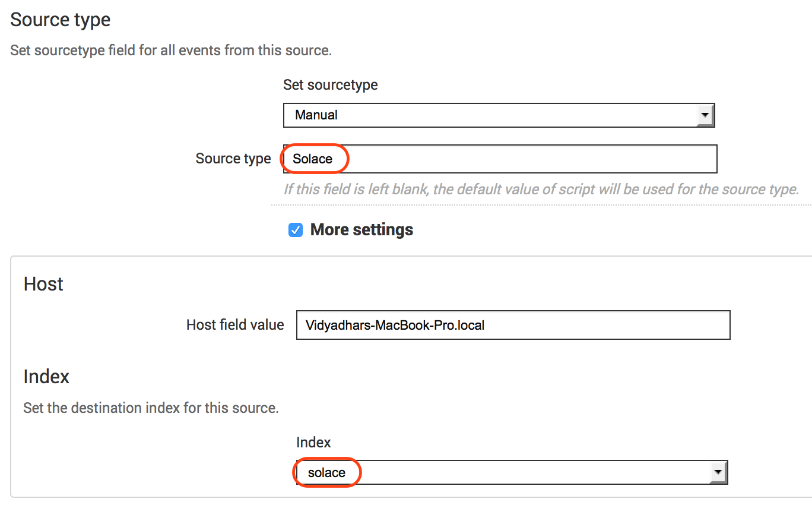Viewport: 812px width, 505px height.
Task: Click the Source type input field containing Solace
Action: [500, 159]
